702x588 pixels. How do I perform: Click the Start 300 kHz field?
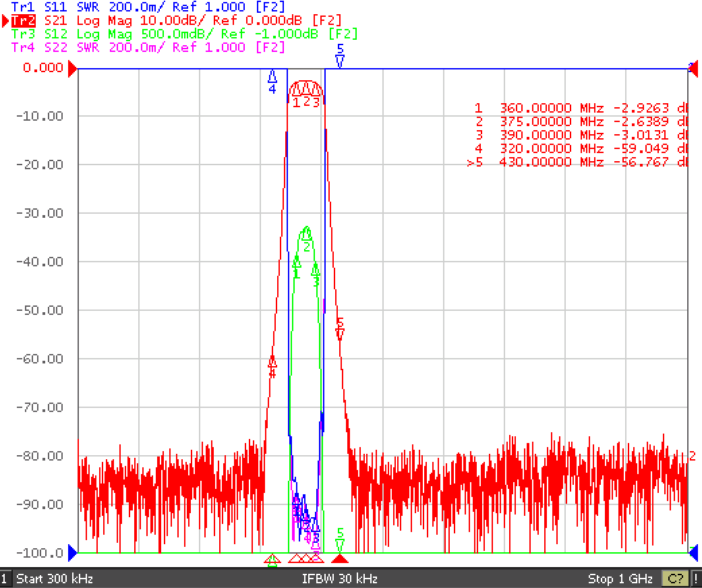[55, 579]
